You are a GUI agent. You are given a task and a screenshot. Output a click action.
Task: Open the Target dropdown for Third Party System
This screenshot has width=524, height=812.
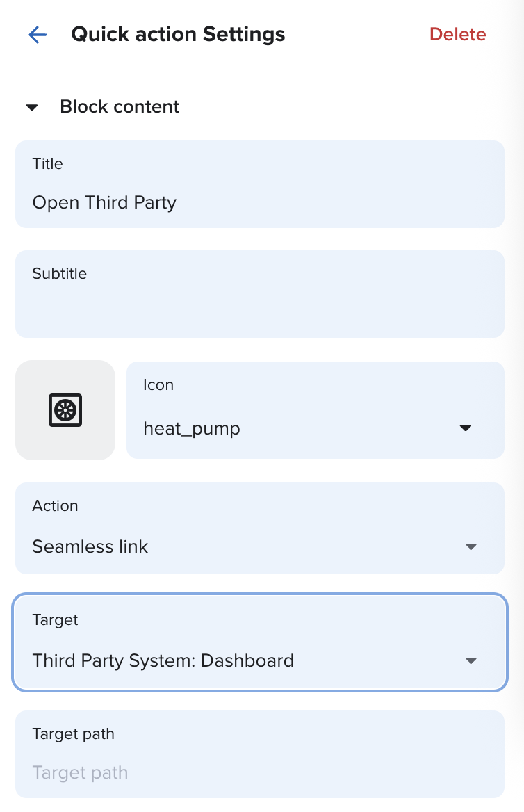(259, 661)
